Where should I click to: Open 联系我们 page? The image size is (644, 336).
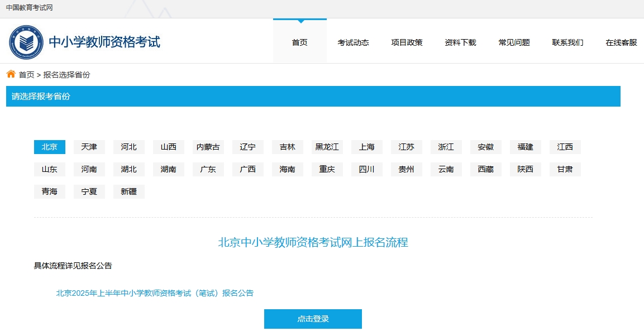coord(567,42)
